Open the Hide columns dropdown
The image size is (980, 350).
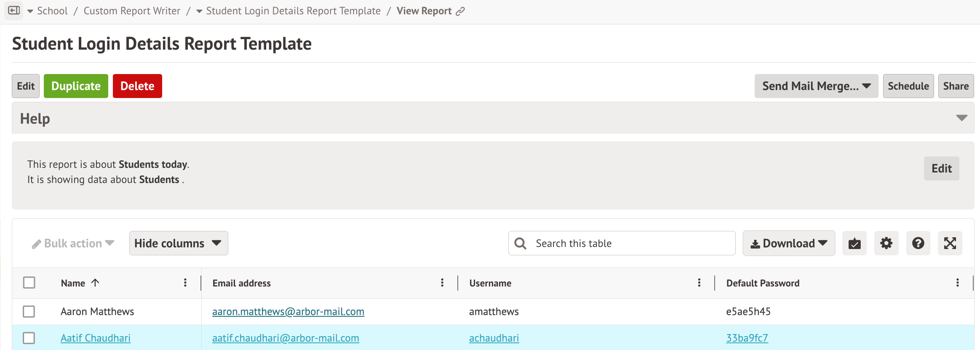(179, 243)
